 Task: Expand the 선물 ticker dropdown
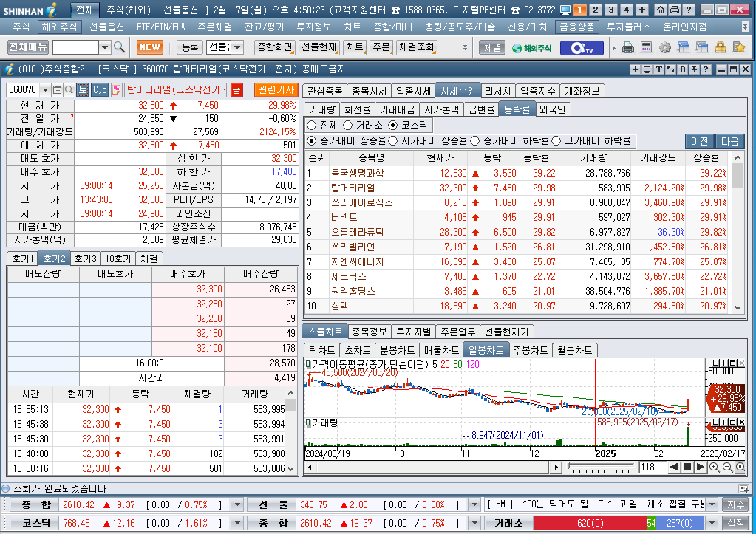point(474,504)
